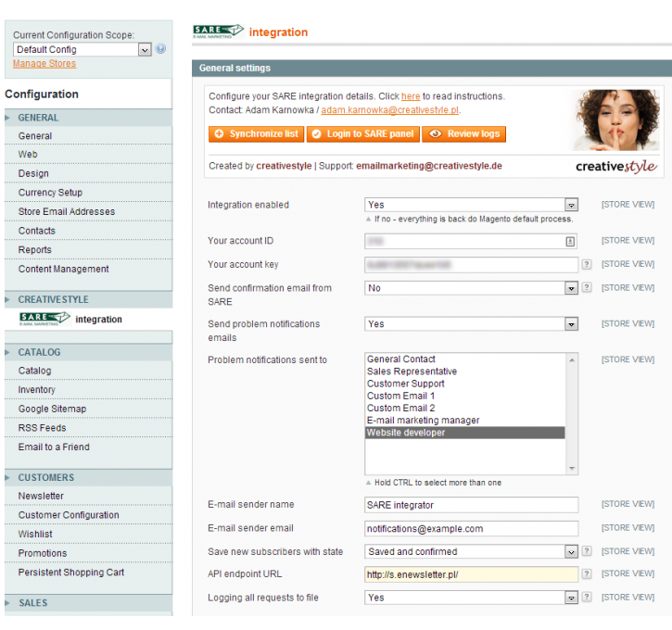The image size is (672, 630).
Task: Click the woman's portrait image
Action: point(615,120)
